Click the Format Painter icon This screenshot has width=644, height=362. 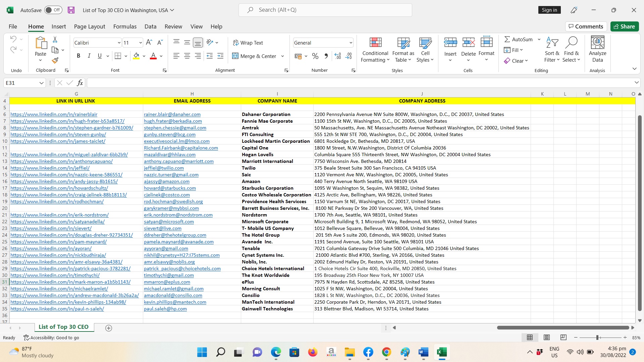click(55, 61)
